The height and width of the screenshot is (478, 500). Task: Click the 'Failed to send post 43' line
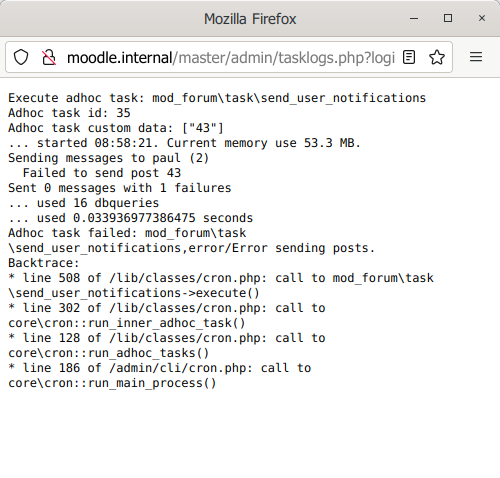coord(102,173)
